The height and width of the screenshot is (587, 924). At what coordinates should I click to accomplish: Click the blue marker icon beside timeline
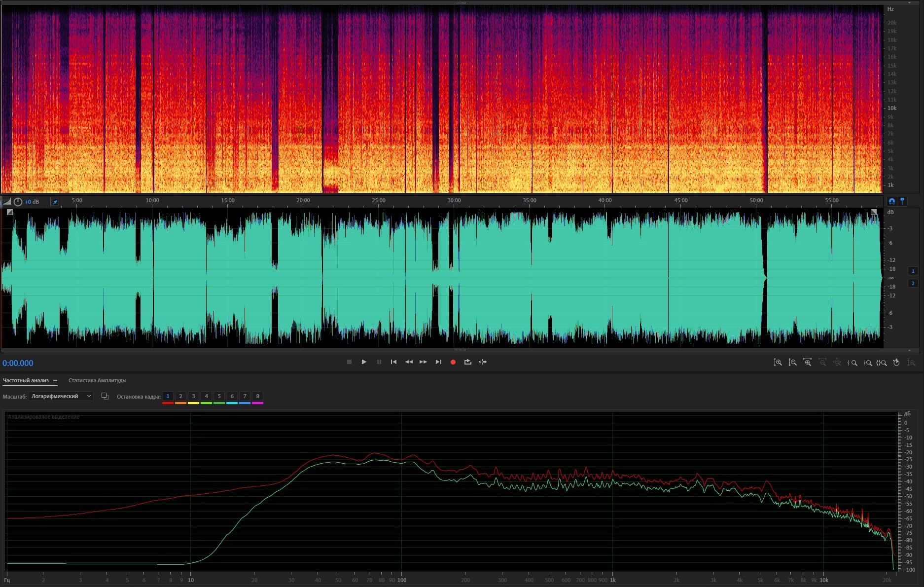pyautogui.click(x=902, y=201)
